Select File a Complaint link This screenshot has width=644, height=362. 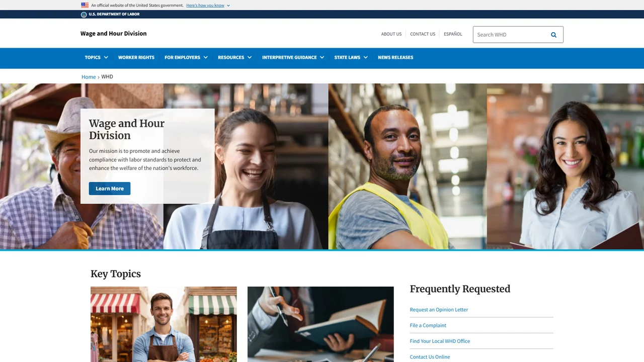click(x=428, y=325)
